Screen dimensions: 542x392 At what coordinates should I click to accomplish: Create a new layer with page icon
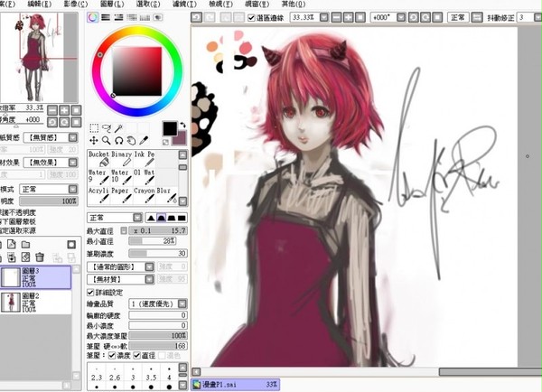12,245
